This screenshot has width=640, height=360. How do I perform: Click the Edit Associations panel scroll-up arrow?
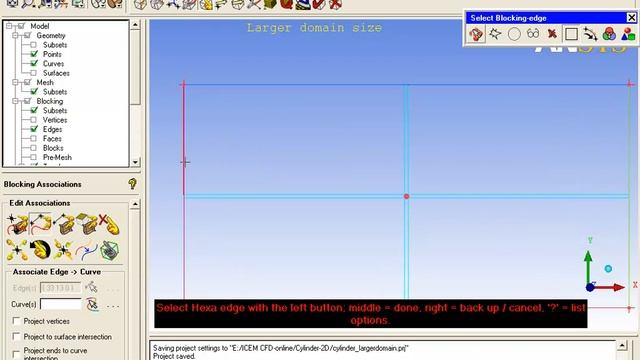click(135, 204)
